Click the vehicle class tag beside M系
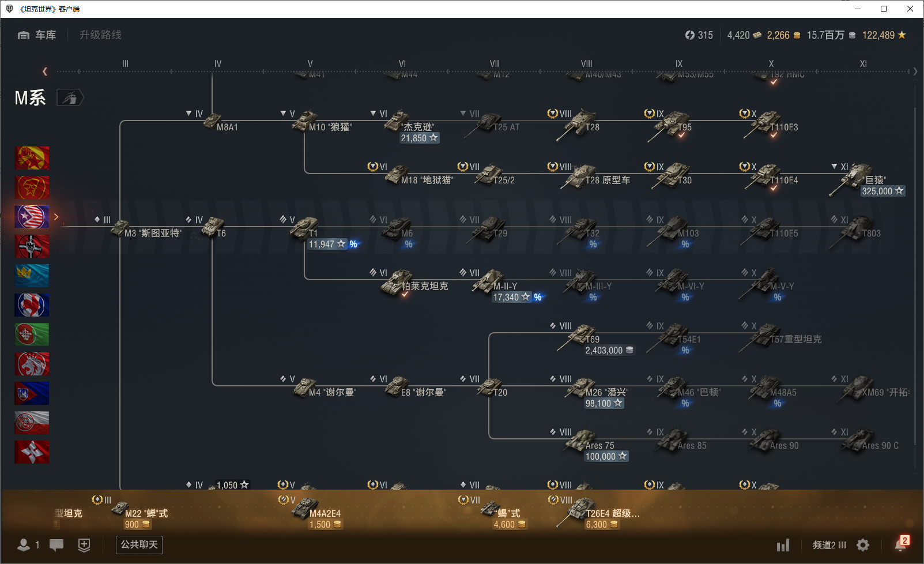 [70, 98]
